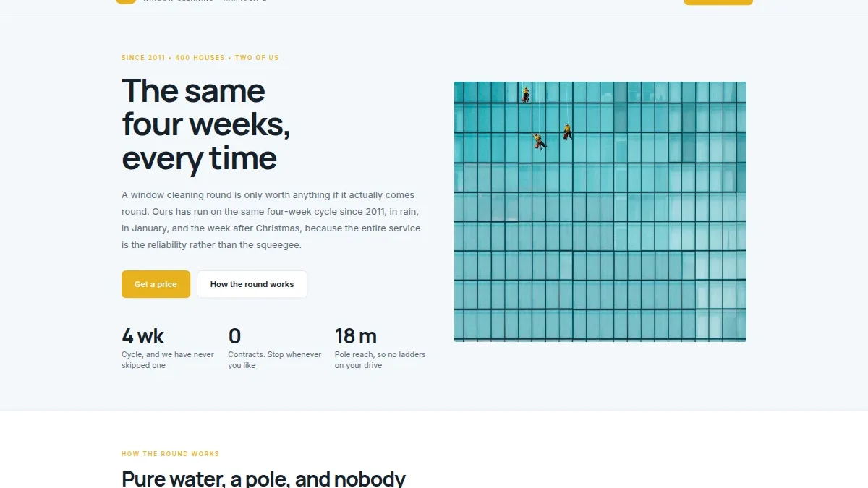Click the yellow 'Get a price' button

point(156,284)
